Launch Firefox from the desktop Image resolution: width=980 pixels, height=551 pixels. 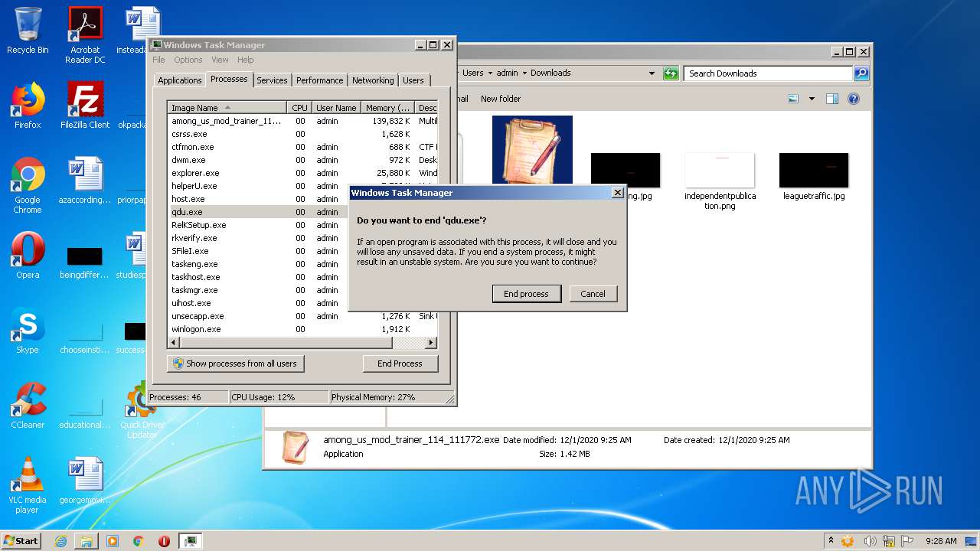coord(28,105)
